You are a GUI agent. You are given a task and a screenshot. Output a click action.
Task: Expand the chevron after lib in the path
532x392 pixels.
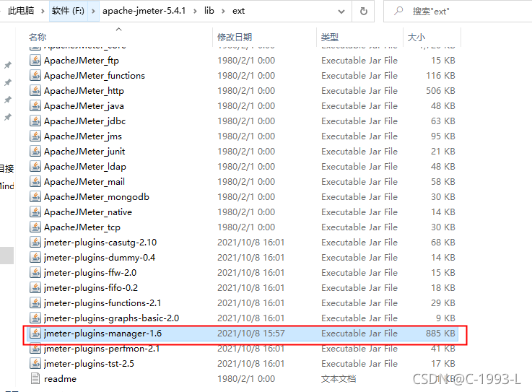223,12
